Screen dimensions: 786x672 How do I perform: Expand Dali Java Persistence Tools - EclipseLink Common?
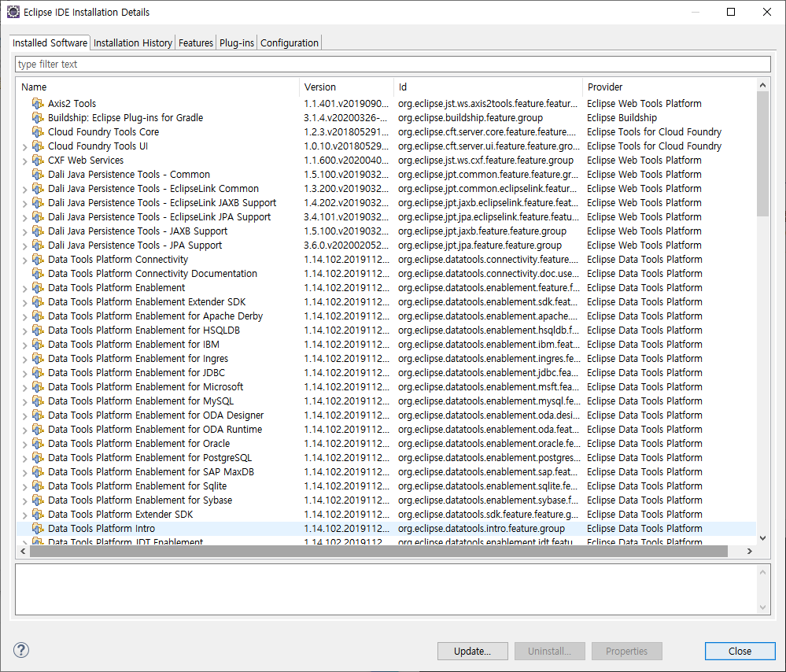pos(24,190)
